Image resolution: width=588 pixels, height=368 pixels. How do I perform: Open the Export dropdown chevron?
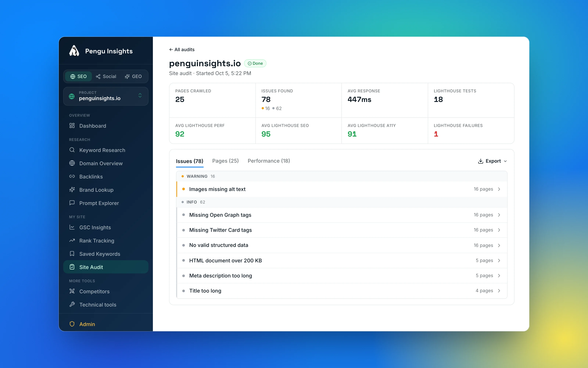(505, 161)
